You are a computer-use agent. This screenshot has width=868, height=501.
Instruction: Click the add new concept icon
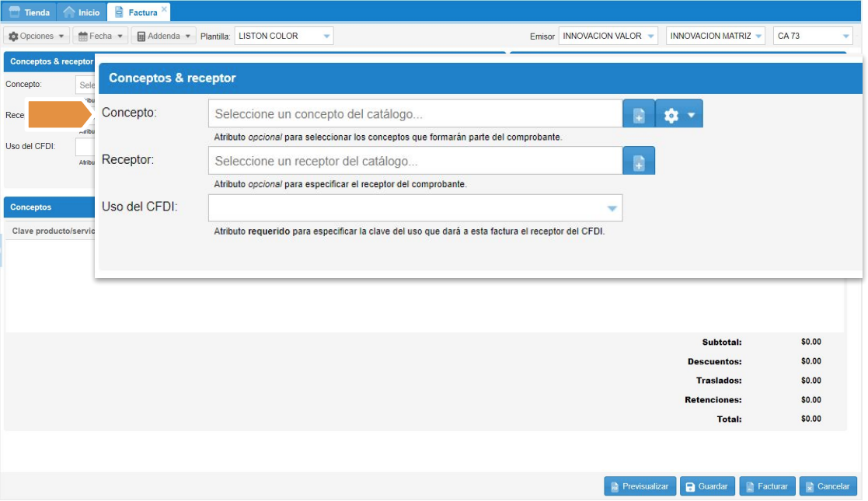(x=639, y=115)
